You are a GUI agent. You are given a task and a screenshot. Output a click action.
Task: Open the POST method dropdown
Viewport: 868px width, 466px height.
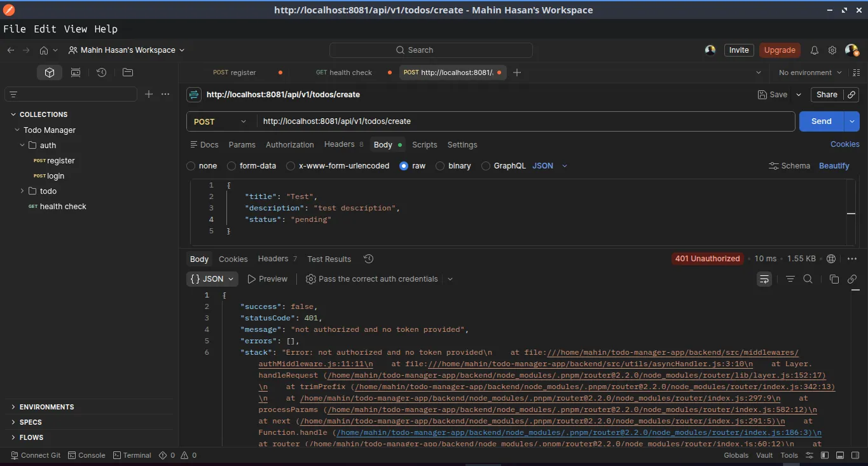point(221,121)
